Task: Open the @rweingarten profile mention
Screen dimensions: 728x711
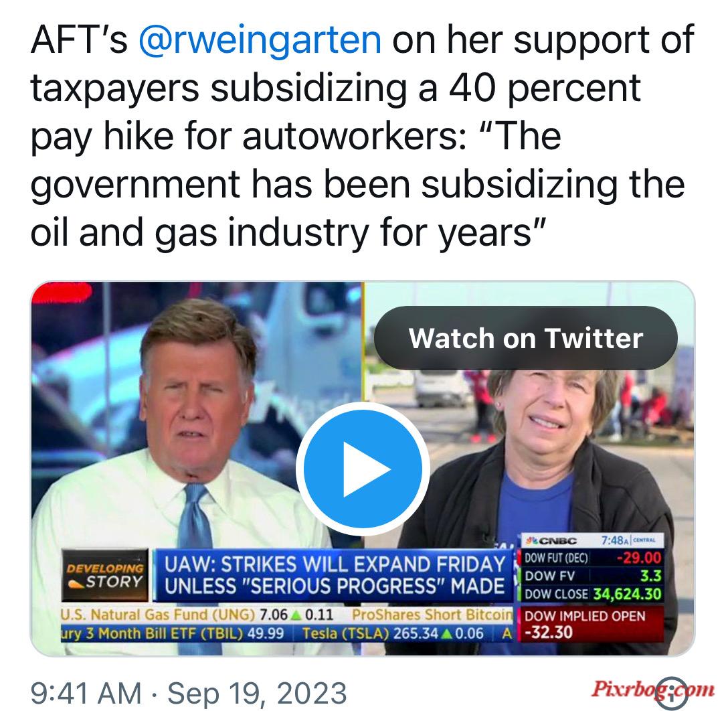Action: (260, 39)
